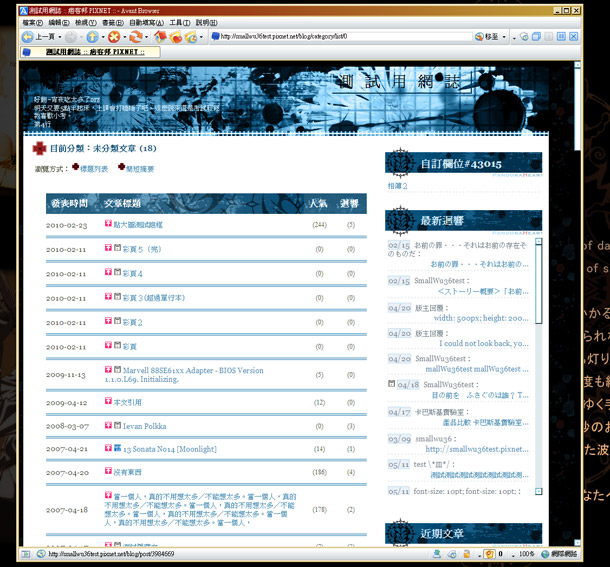610x567 pixels.
Task: Click the greyed Forward arrow button
Action: point(71,37)
